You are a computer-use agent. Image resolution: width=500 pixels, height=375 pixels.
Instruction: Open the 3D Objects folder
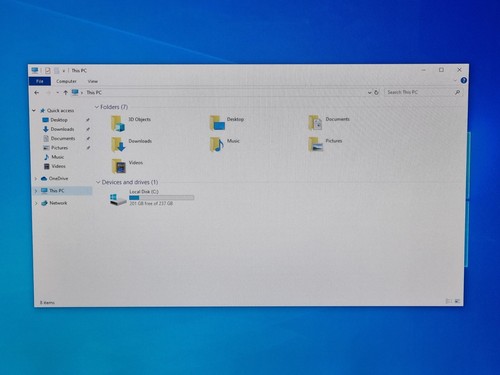(131, 123)
